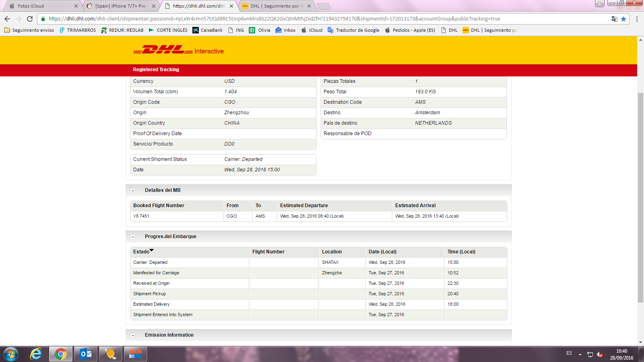Collapse Detalles del MB section
Screen dimensions: 644x362
coord(133,191)
